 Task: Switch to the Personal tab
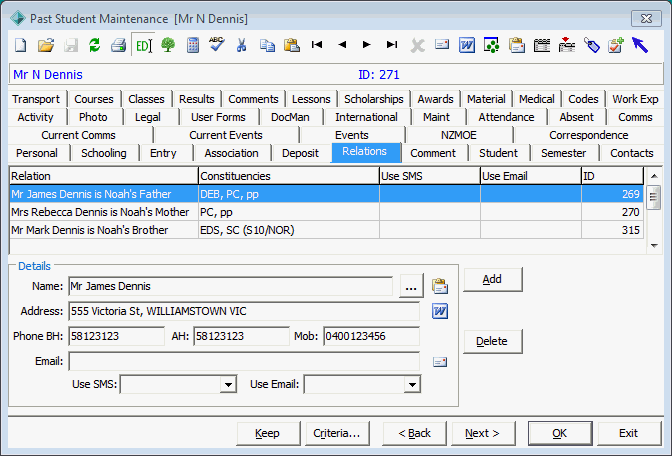37,153
